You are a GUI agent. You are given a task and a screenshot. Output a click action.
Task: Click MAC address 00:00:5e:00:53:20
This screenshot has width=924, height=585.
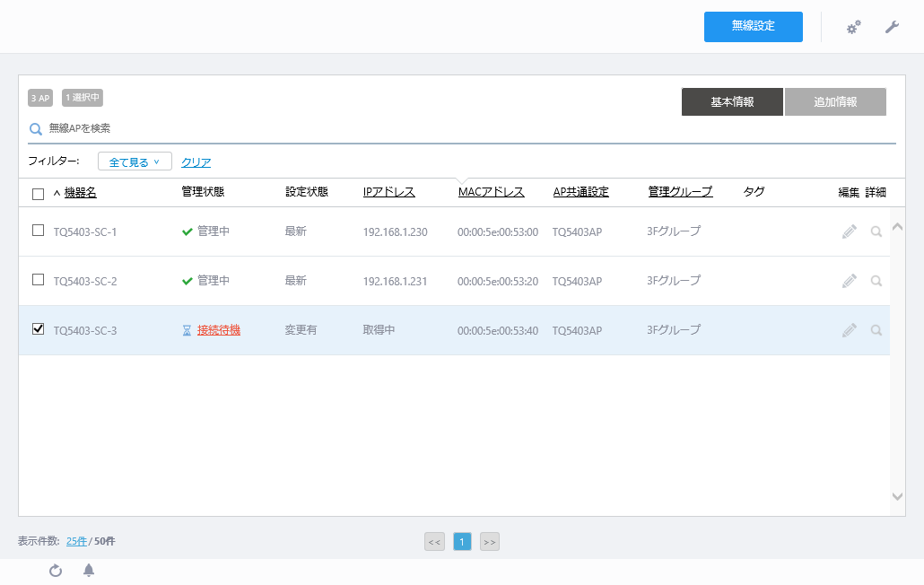coord(498,282)
